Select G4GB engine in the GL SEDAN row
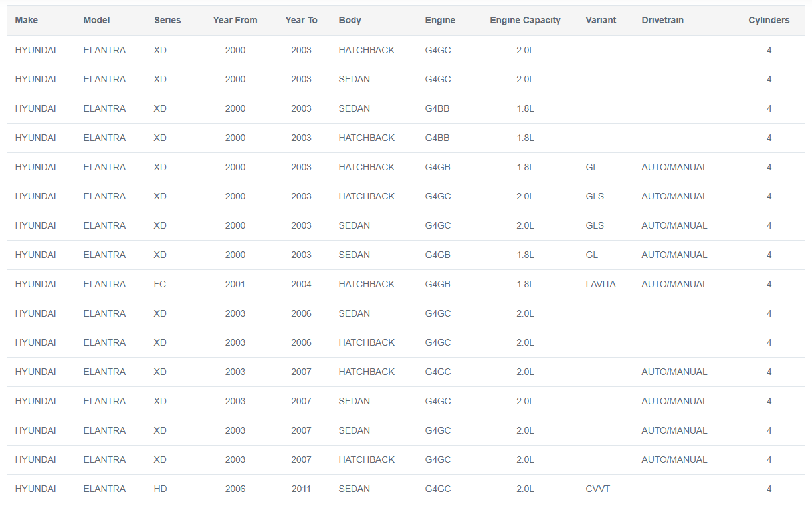 click(x=438, y=255)
